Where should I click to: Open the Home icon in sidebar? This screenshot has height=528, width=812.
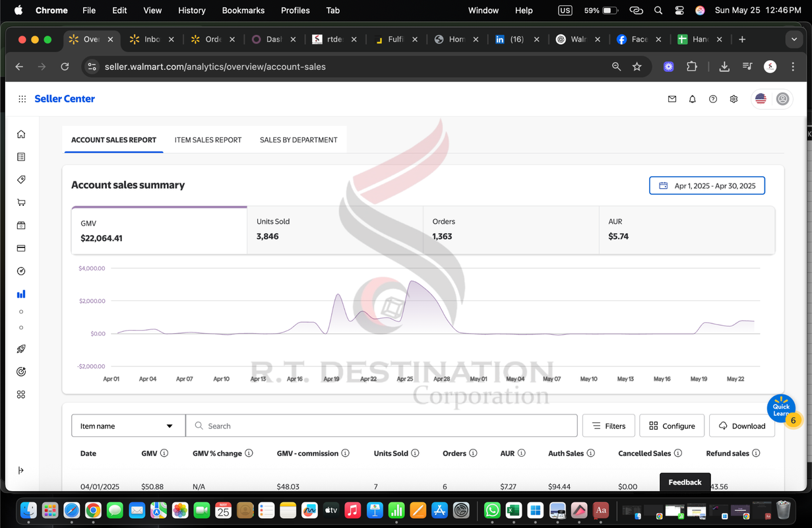[21, 134]
